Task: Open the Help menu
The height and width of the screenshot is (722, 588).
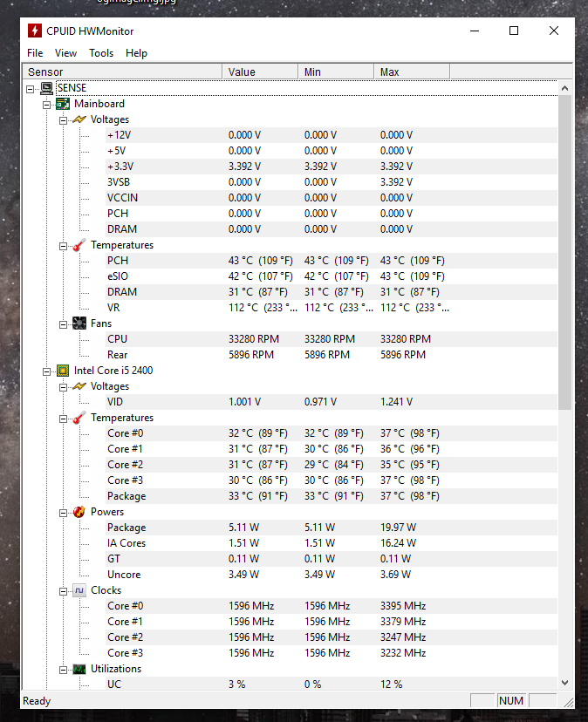Action: pyautogui.click(x=136, y=53)
